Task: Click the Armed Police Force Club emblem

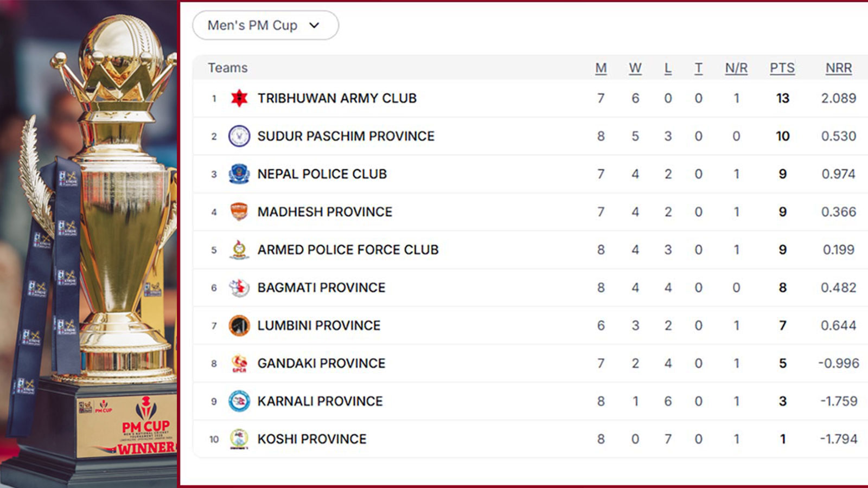Action: [239, 250]
